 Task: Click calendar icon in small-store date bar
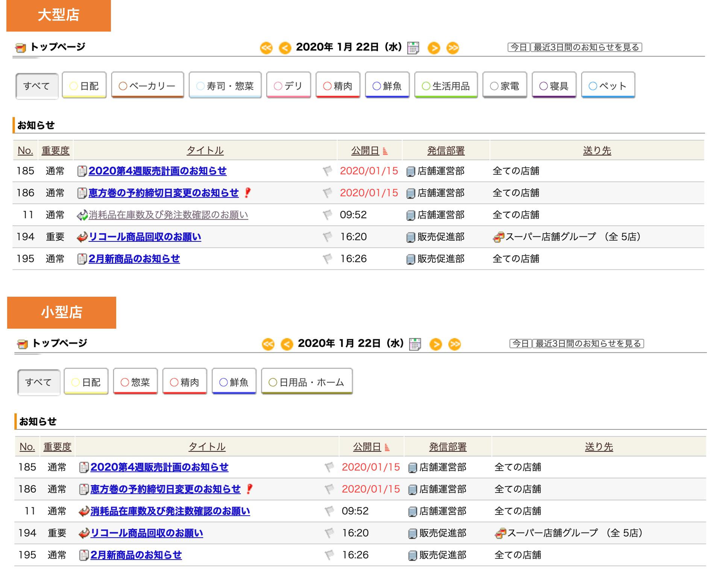coord(415,344)
